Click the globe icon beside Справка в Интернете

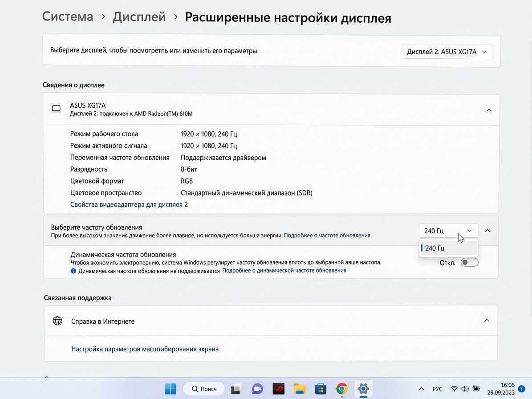pos(57,321)
